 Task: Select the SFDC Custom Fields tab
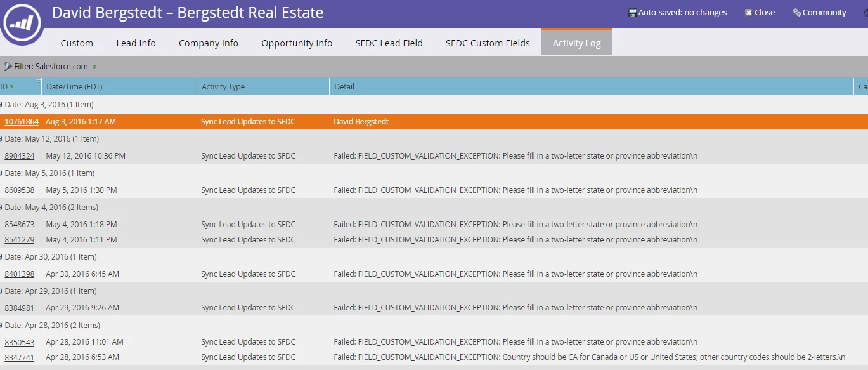tap(488, 43)
